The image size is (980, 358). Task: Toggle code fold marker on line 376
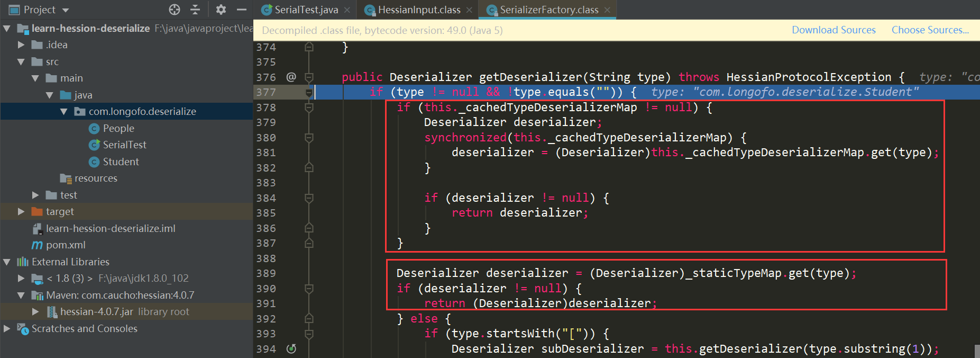coord(309,78)
